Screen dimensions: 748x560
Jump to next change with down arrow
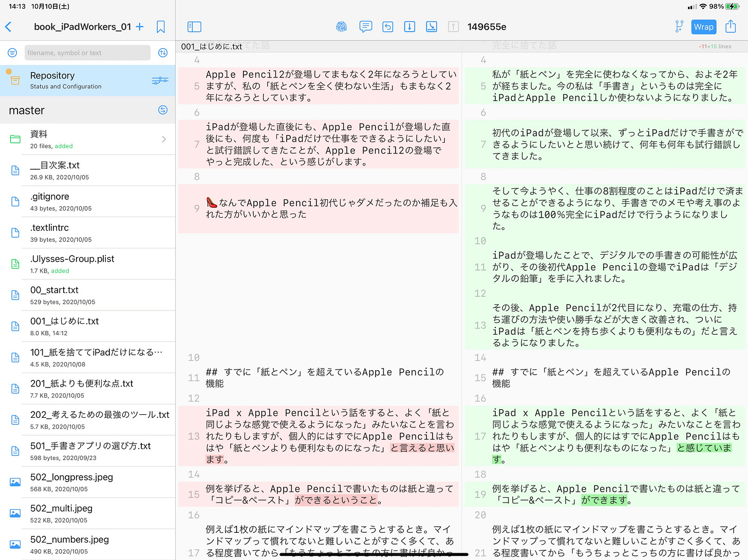pyautogui.click(x=409, y=27)
